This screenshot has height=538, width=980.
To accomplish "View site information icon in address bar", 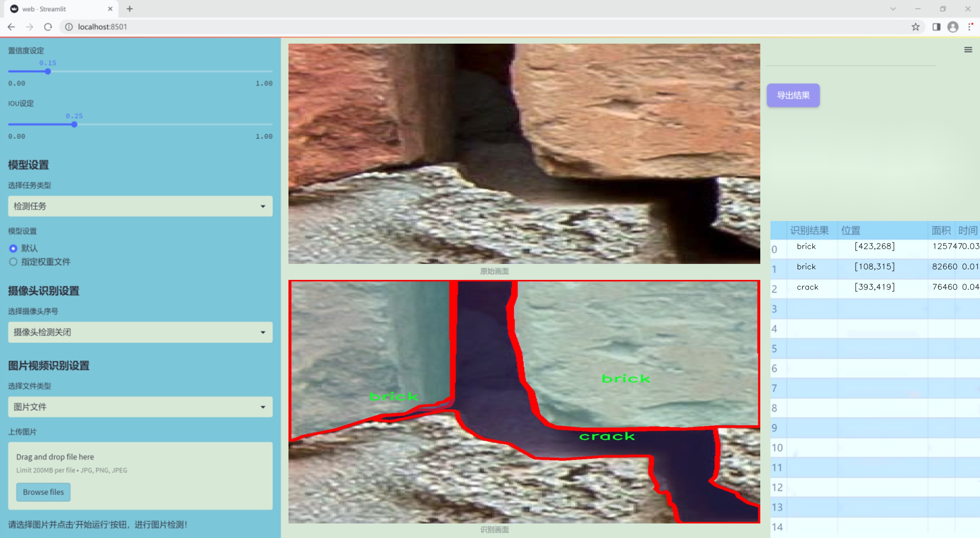I will pyautogui.click(x=69, y=27).
